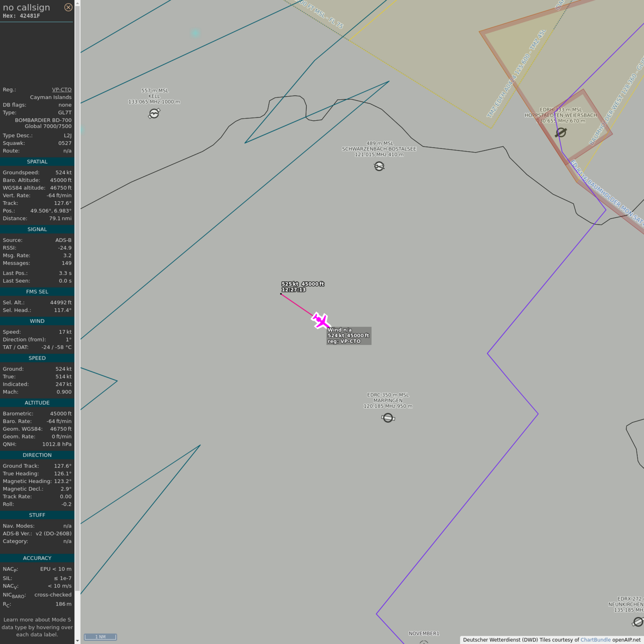Viewport: 644px width, 644px height.
Task: Click the ACCURACY section header
Action: click(37, 558)
